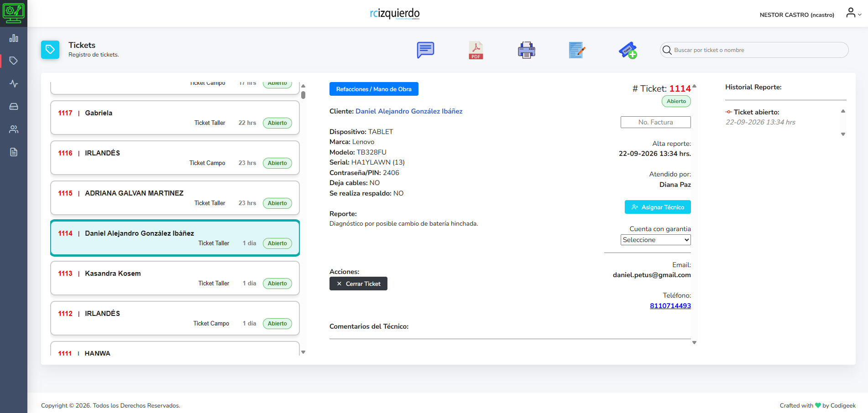
Task: Open the bar chart sidebar icon
Action: (14, 38)
